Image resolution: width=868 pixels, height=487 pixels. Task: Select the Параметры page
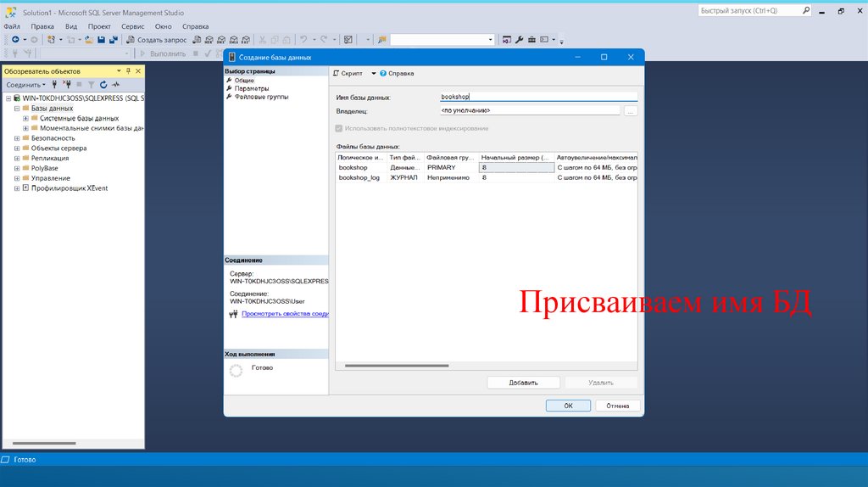coord(251,88)
